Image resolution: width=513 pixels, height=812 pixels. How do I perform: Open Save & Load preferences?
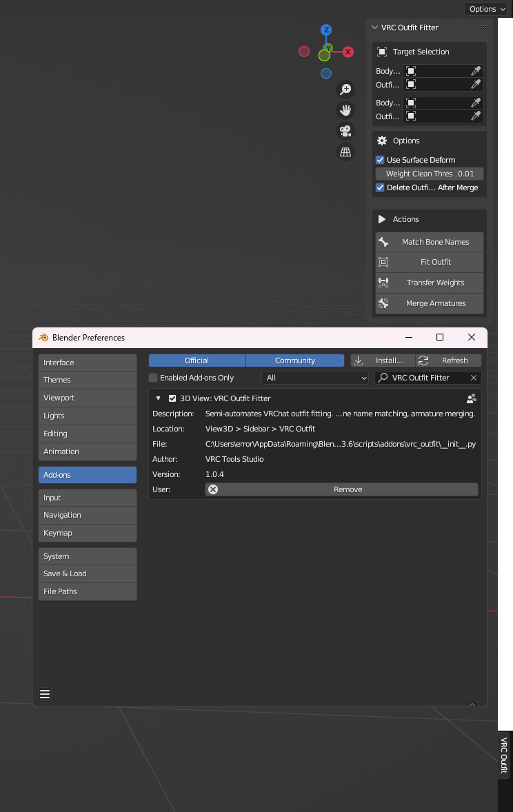88,574
